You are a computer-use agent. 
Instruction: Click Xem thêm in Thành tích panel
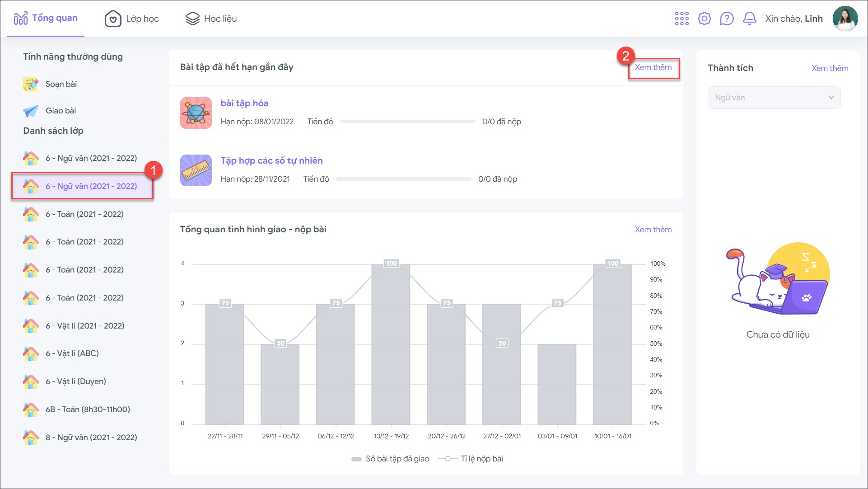point(830,68)
